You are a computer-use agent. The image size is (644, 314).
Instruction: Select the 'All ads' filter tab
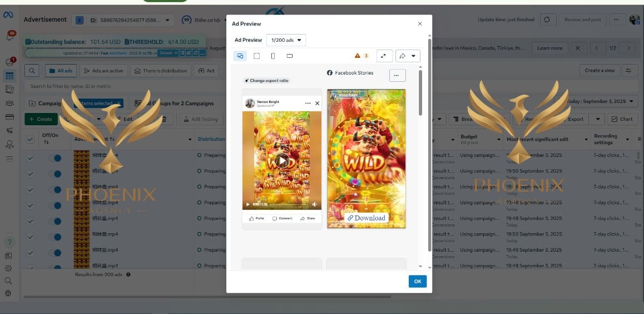61,71
